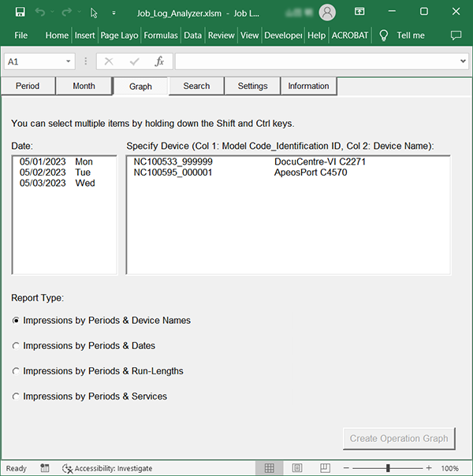Click the user account avatar icon
The height and width of the screenshot is (476, 473).
pyautogui.click(x=327, y=13)
